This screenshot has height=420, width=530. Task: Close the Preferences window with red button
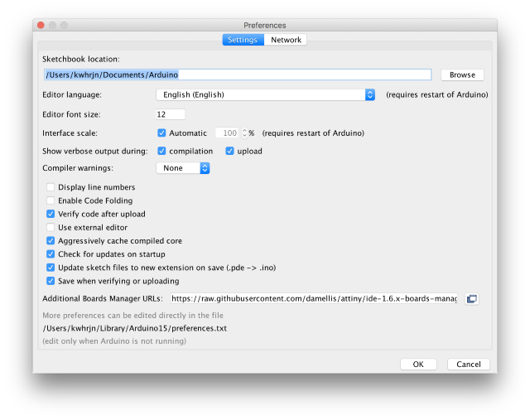click(41, 26)
